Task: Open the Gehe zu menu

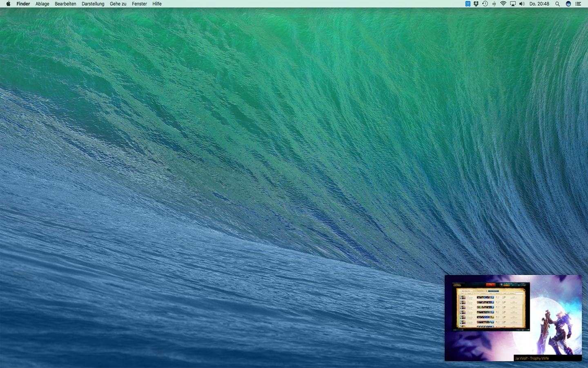Action: (x=118, y=4)
